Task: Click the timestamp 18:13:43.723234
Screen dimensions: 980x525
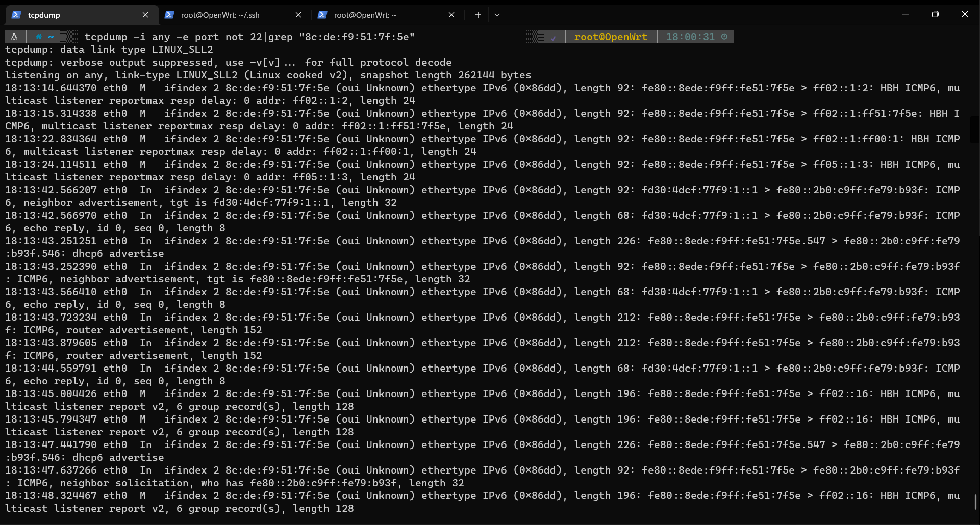Action: point(51,317)
